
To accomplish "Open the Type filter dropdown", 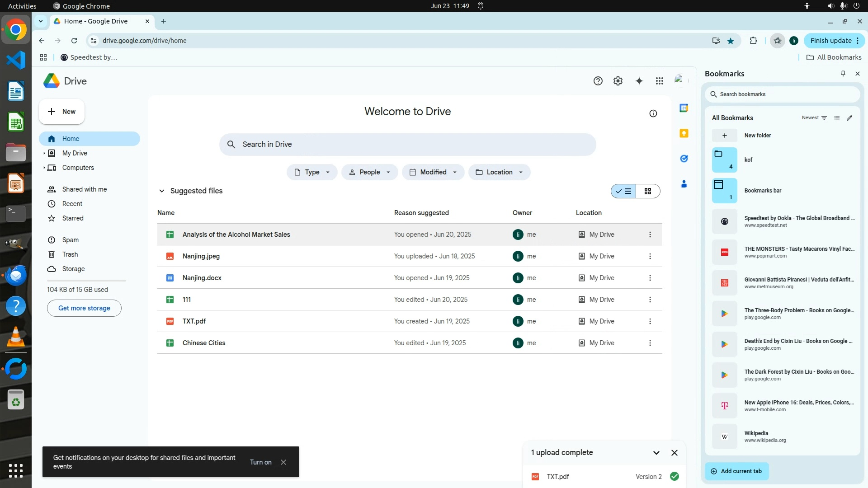I will [x=311, y=172].
